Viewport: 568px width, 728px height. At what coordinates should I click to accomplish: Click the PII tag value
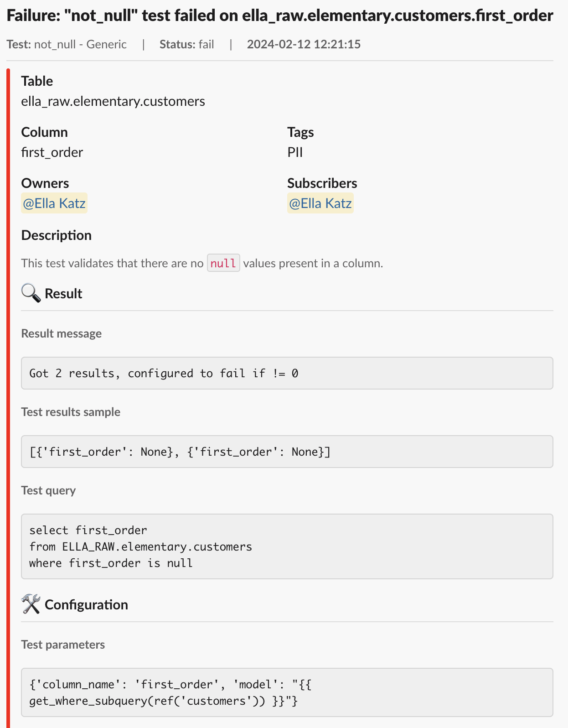tap(295, 152)
